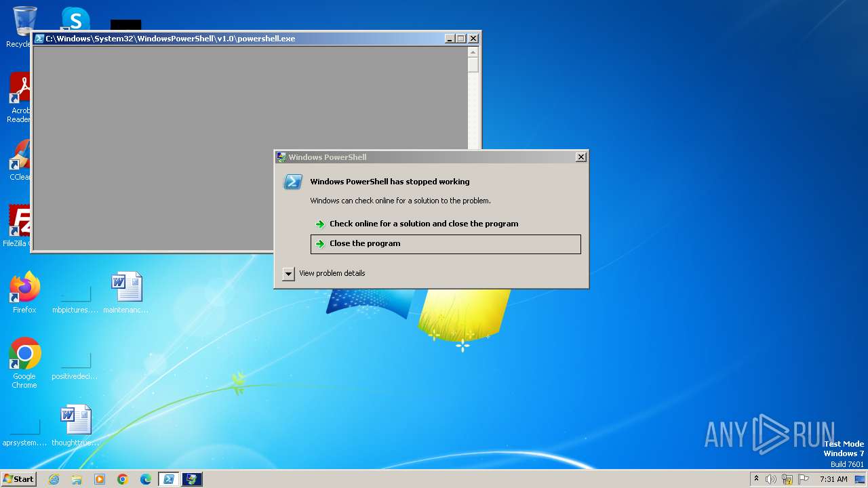868x488 pixels.
Task: Click the black desktop icon beside Skype
Action: 125,24
